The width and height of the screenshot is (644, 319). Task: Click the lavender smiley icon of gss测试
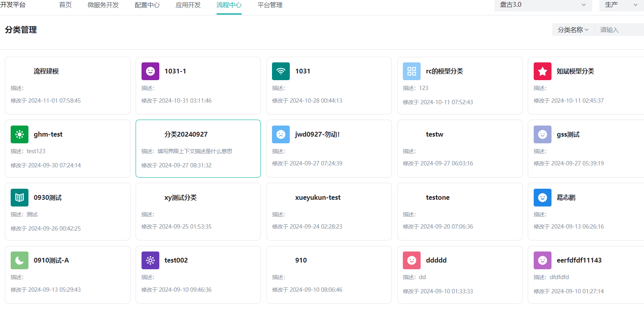click(542, 134)
